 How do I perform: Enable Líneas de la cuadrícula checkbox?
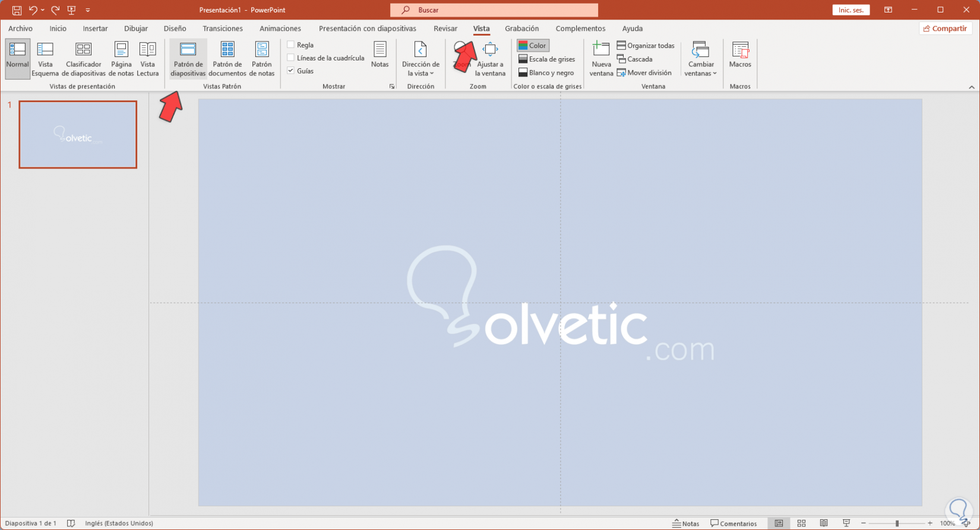click(290, 58)
